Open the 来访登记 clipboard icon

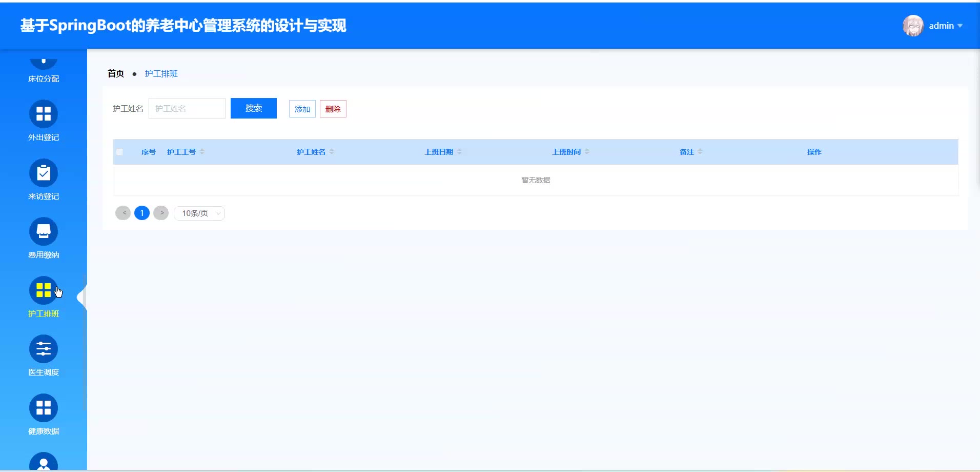[x=44, y=173]
